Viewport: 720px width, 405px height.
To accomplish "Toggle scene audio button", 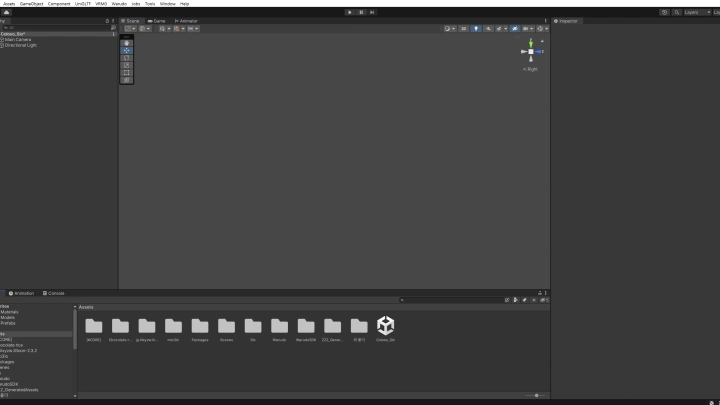I will click(x=488, y=28).
